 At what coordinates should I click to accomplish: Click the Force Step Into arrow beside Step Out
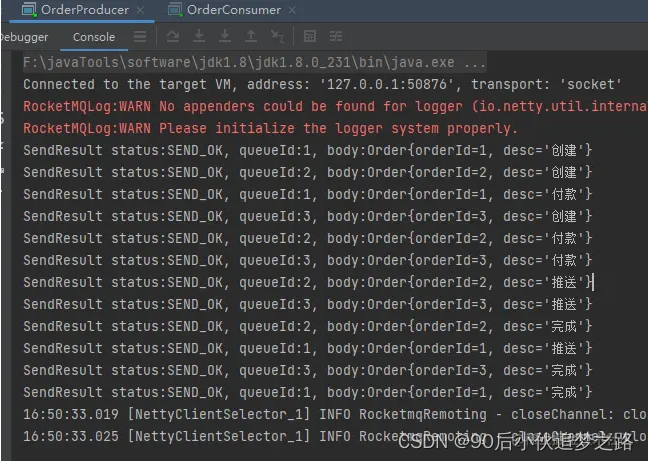point(225,36)
